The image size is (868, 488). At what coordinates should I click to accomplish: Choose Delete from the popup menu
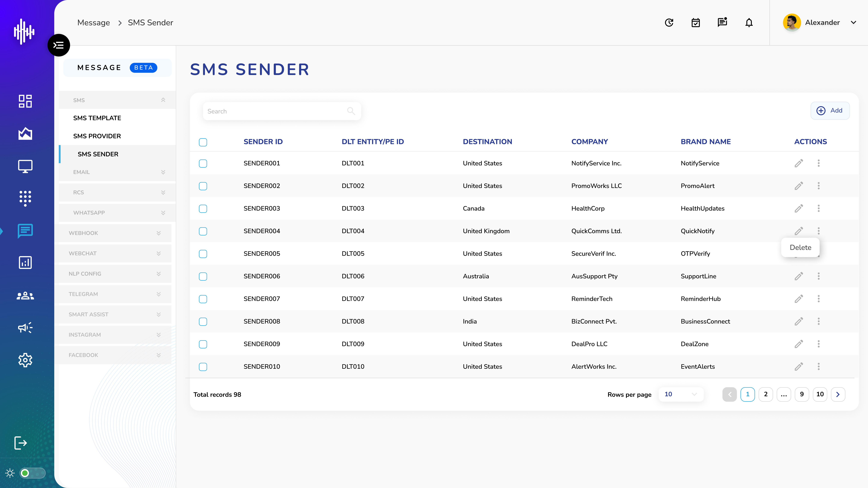point(800,247)
